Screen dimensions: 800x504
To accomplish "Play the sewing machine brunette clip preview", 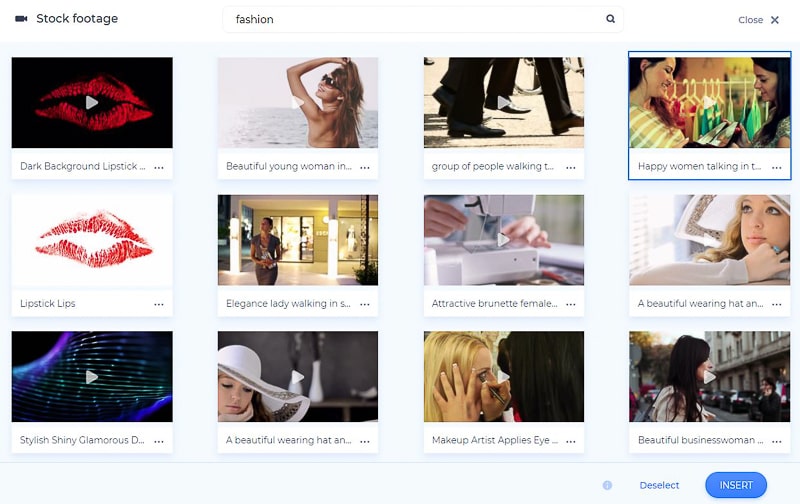I will click(x=503, y=240).
